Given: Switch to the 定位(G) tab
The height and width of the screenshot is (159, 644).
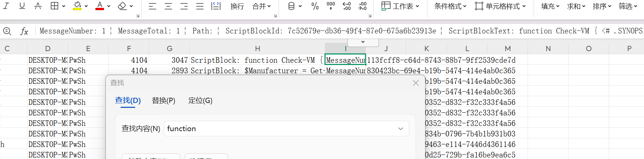Looking at the screenshot, I should coord(200,101).
